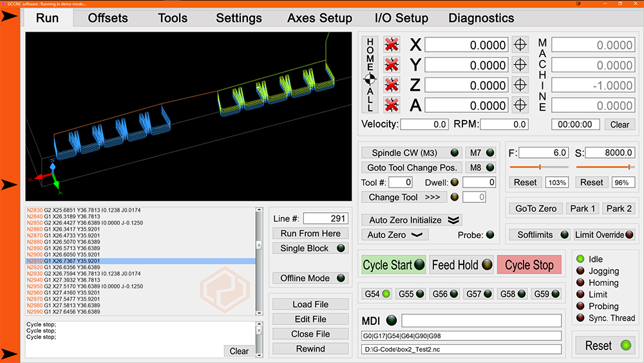Zero the A axis with the crosshair icon
The width and height of the screenshot is (644, 363).
[520, 105]
